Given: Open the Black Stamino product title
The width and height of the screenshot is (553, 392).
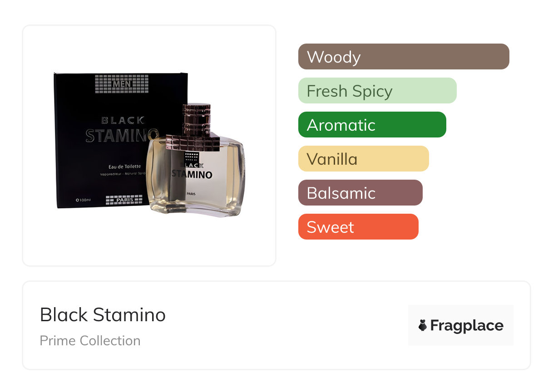Looking at the screenshot, I should [x=103, y=314].
